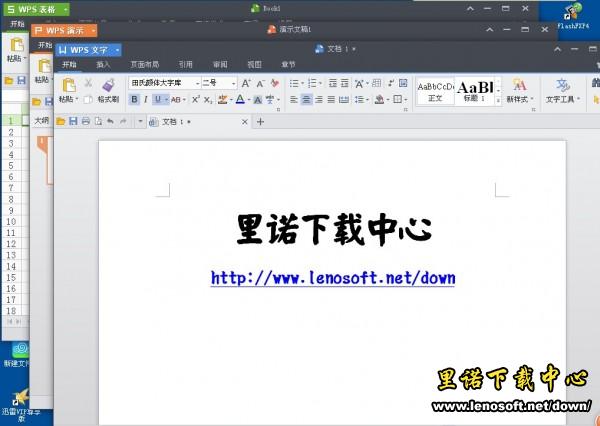Switch to the 插入 tab

click(x=103, y=65)
